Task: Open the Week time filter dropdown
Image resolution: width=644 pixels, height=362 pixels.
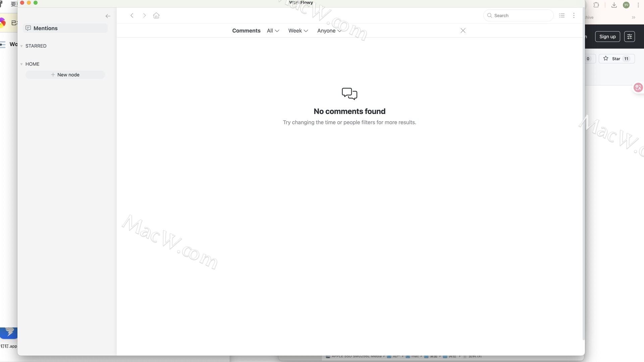Action: (298, 31)
